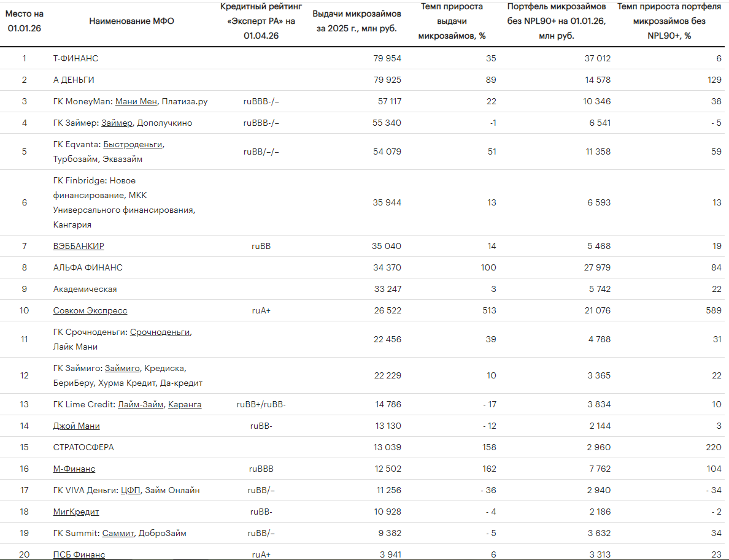Click the Наименование МФО column header

(x=131, y=21)
